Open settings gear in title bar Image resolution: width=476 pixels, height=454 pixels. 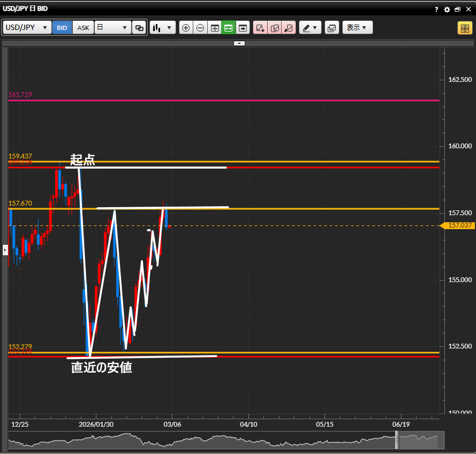coord(447,9)
